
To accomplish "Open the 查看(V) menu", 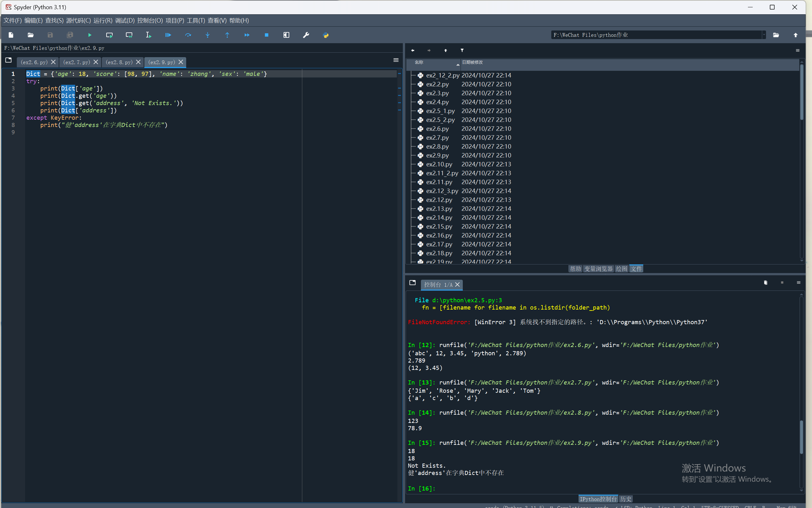I will (x=217, y=21).
